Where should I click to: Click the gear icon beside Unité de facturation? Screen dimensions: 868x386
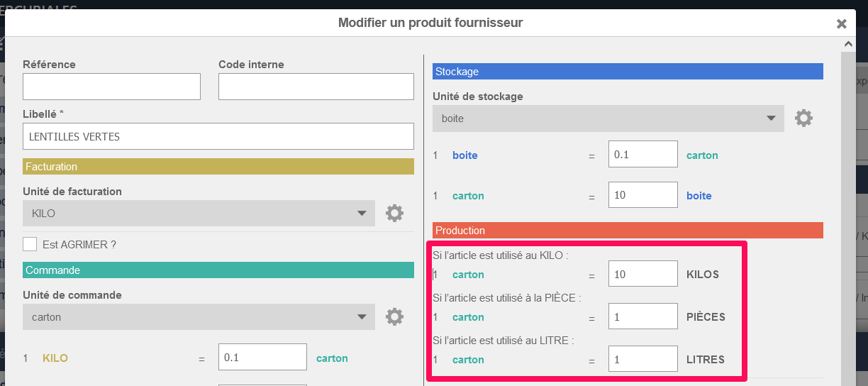point(394,213)
